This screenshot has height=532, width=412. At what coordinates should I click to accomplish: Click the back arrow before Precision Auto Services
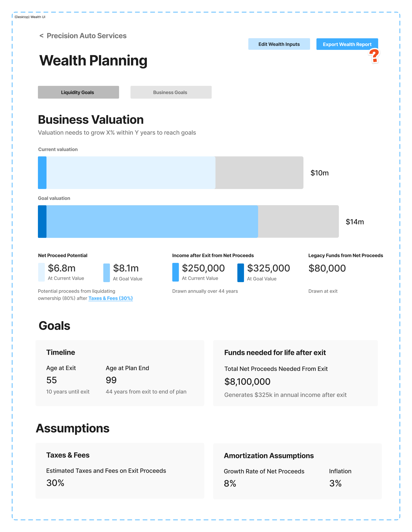point(41,36)
